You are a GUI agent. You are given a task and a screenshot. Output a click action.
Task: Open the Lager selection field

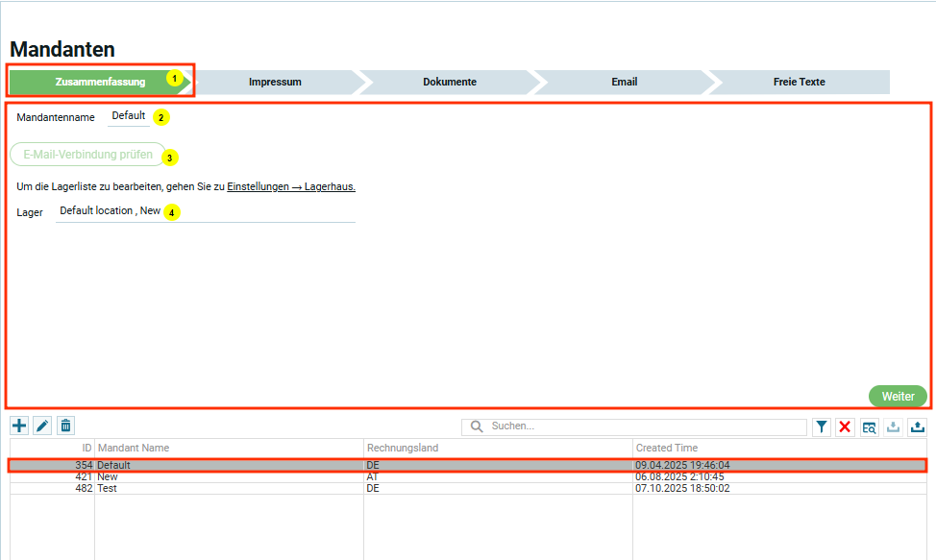click(204, 211)
